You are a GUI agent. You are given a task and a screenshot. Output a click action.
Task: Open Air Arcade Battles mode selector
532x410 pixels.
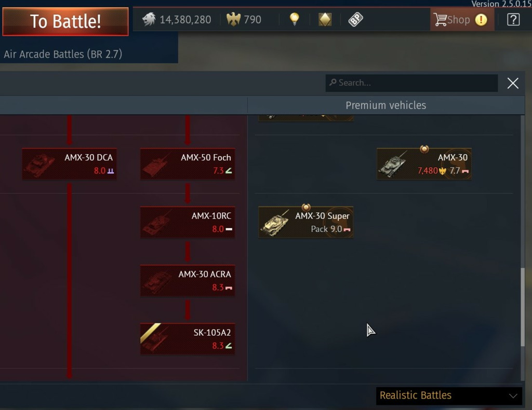coord(63,54)
